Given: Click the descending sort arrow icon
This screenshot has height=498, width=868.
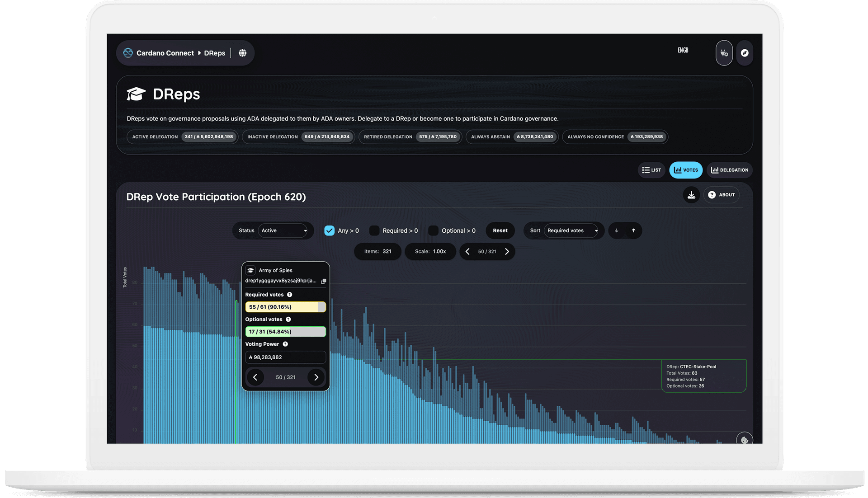Looking at the screenshot, I should (x=616, y=230).
